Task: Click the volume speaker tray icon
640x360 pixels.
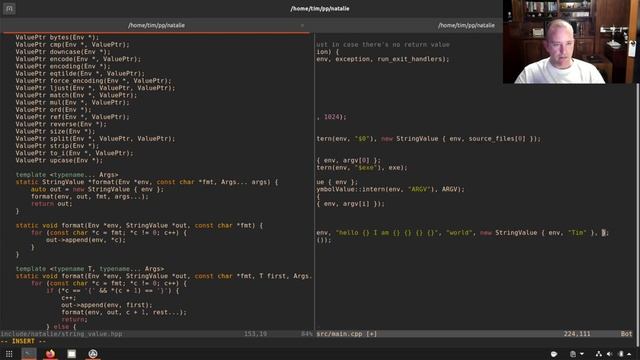Action: [x=609, y=354]
